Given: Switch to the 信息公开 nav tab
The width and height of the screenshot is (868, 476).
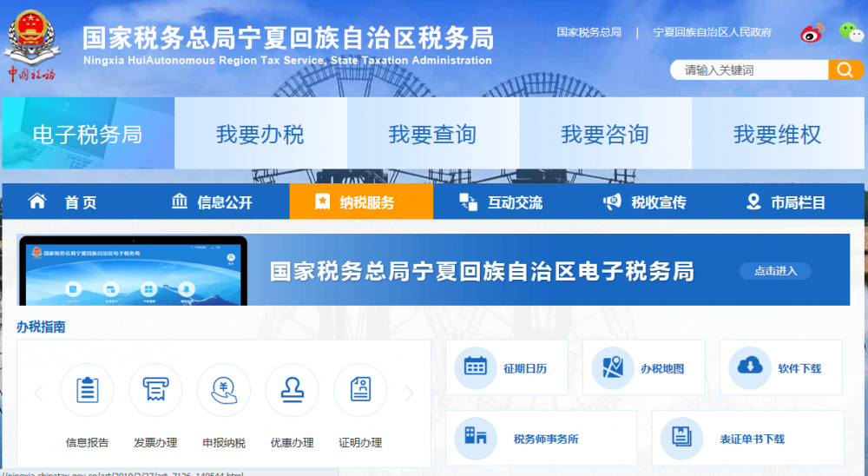Looking at the screenshot, I should [x=213, y=202].
